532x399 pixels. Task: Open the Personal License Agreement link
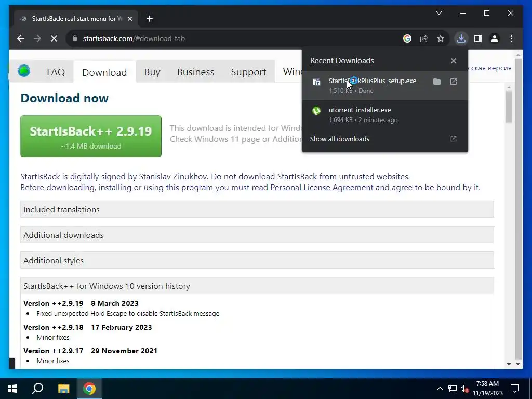point(322,187)
